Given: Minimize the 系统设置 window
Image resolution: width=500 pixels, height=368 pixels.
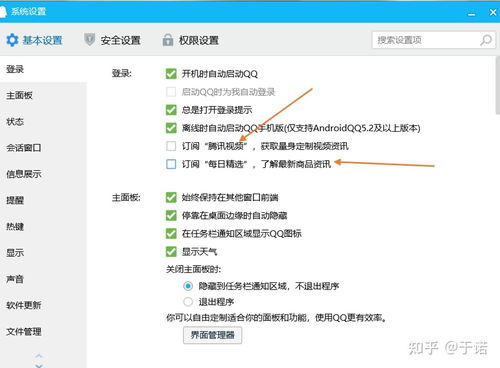Looking at the screenshot, I should pos(471,13).
